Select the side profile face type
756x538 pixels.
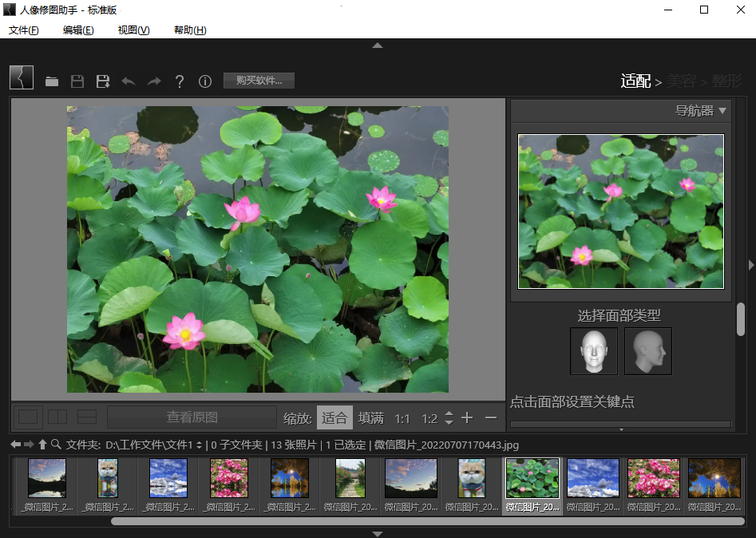tap(647, 350)
